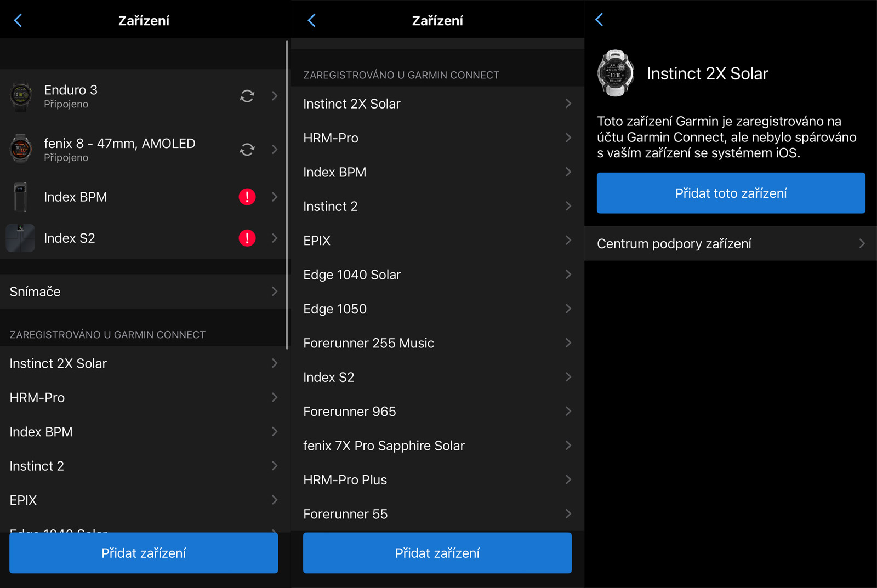Go back from the Instinct 2X Solar detail screen
This screenshot has height=588, width=877.
(x=599, y=20)
